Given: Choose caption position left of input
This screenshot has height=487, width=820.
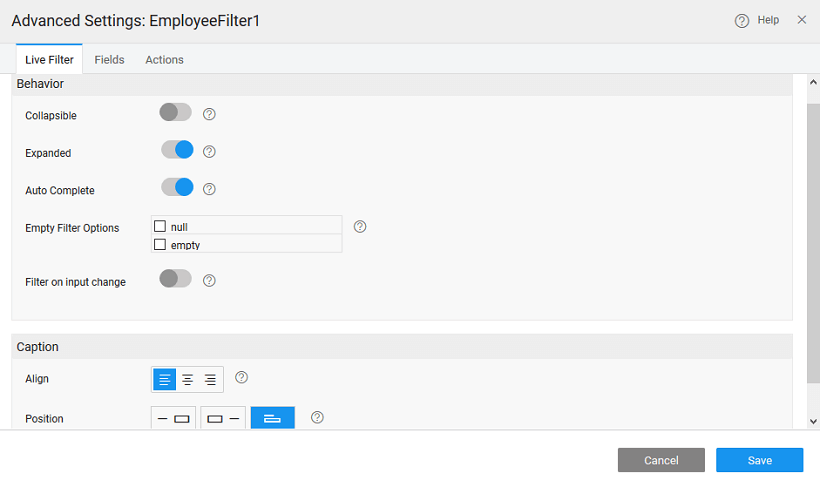Looking at the screenshot, I should point(173,418).
